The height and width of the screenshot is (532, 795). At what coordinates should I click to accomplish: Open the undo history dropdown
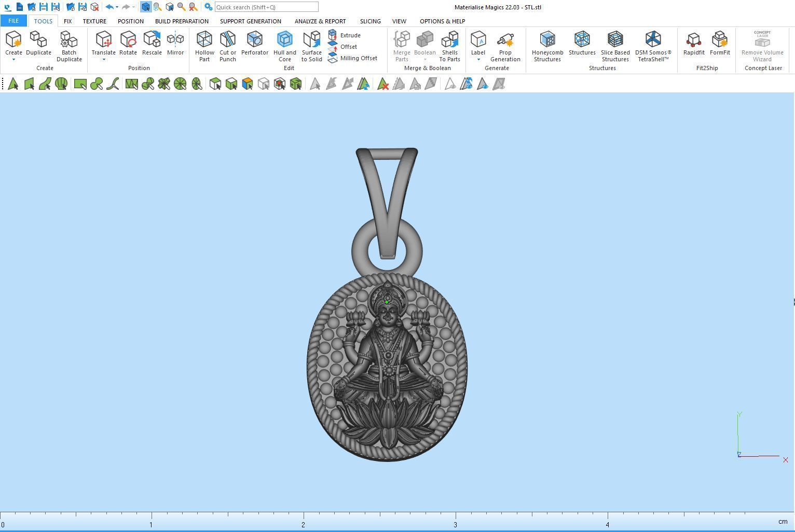point(117,7)
